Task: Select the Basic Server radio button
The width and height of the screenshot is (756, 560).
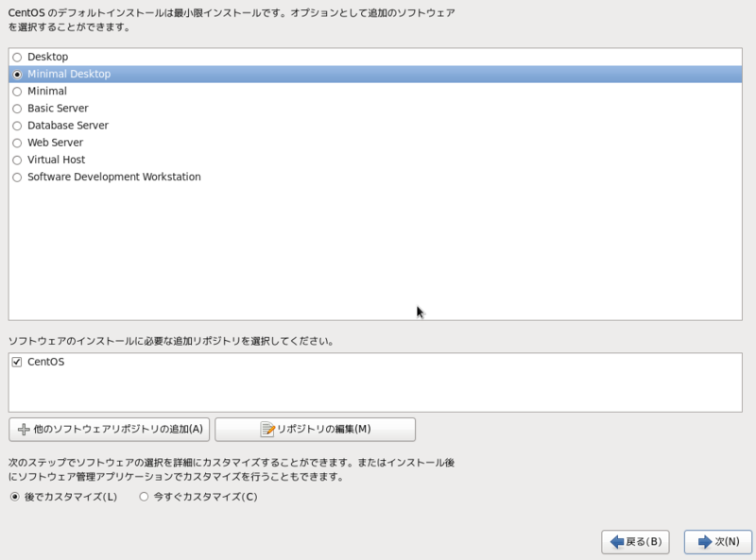Action: (17, 109)
